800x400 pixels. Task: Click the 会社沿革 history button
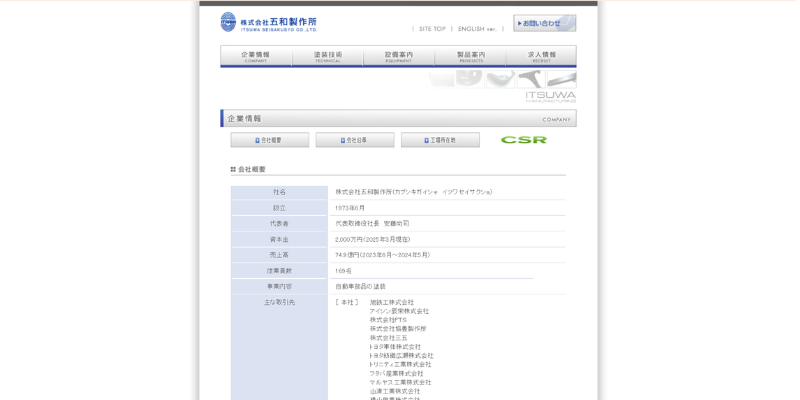(x=355, y=140)
